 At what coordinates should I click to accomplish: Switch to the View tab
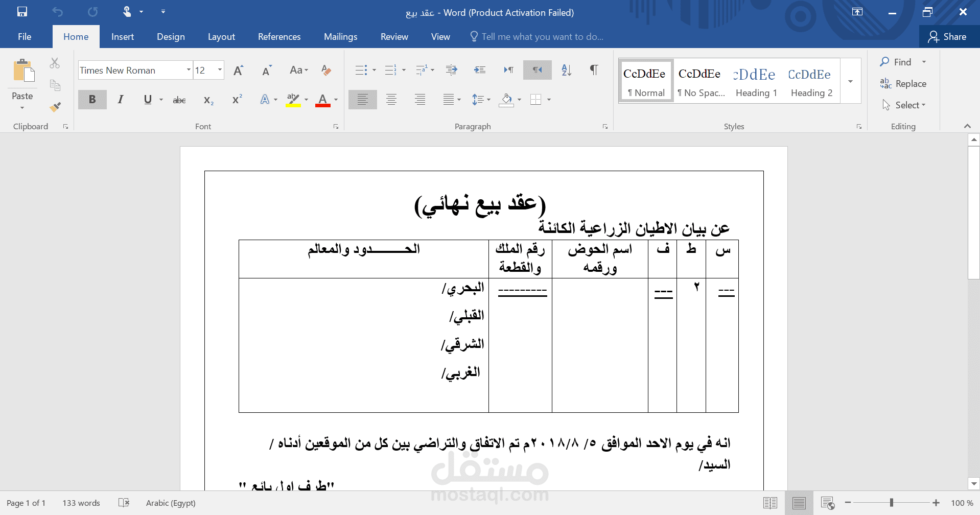(x=440, y=37)
